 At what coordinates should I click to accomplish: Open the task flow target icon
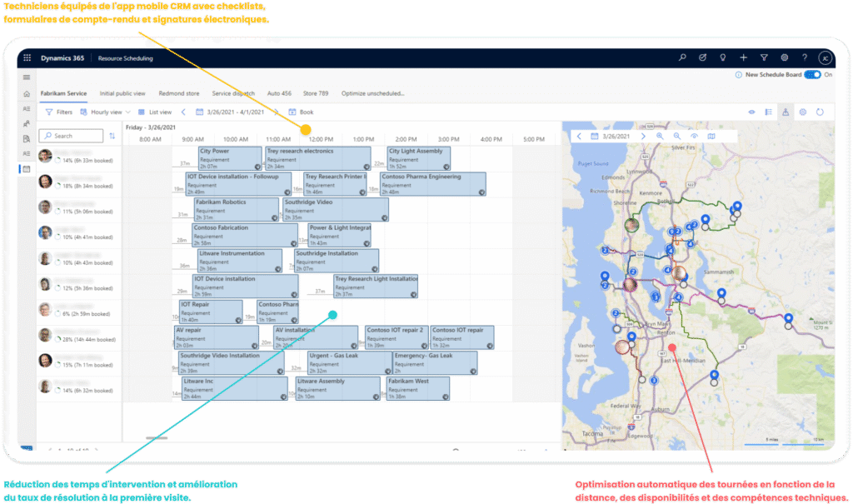click(x=702, y=57)
